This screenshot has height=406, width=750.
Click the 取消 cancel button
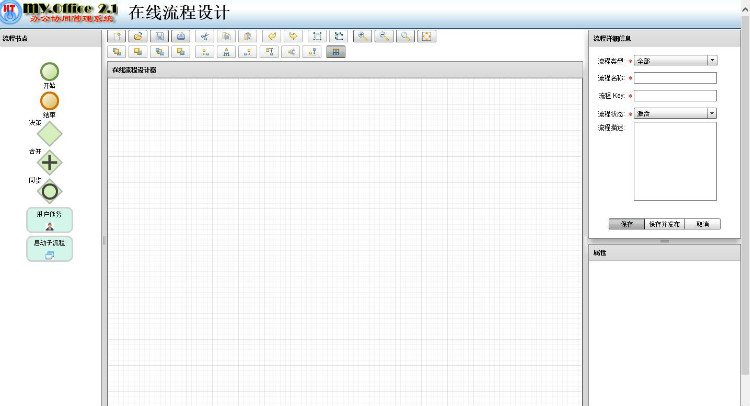[703, 224]
